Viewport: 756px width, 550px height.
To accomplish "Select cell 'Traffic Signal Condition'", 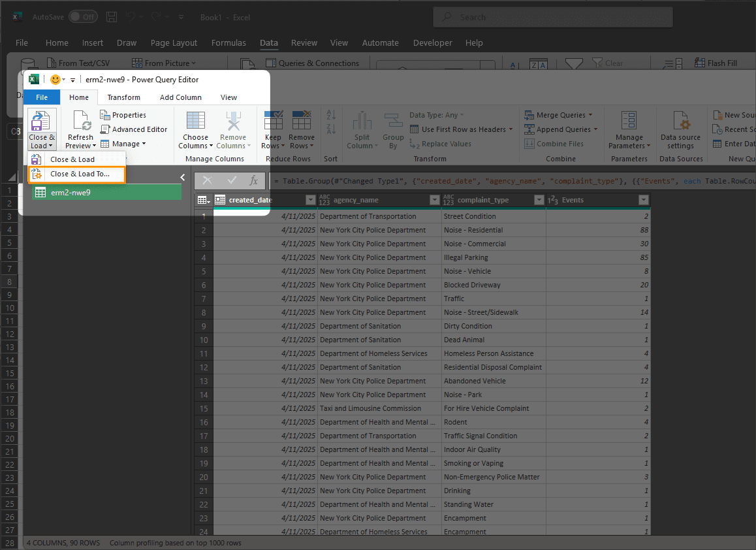I will [494, 436].
